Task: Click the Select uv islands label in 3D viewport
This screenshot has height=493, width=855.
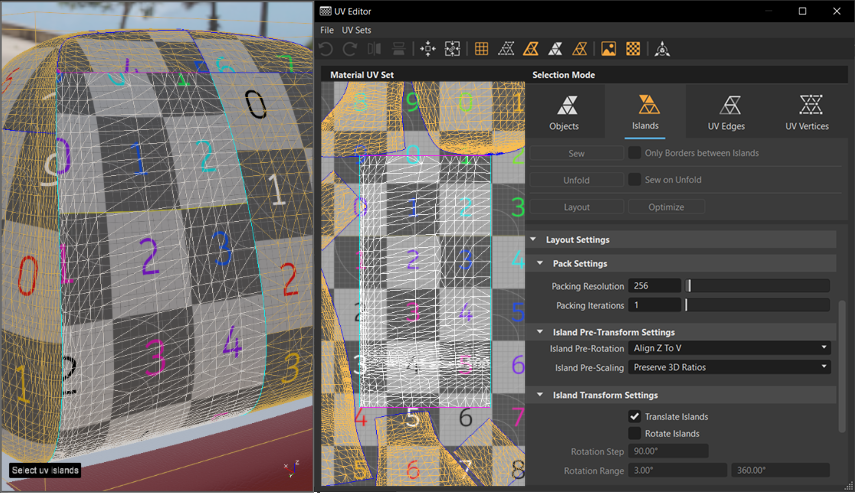Action: click(45, 470)
